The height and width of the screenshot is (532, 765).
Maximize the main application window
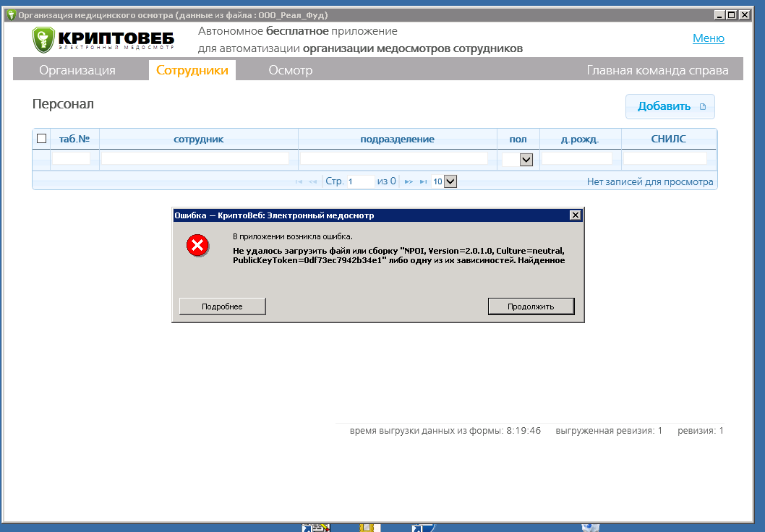[x=731, y=14]
